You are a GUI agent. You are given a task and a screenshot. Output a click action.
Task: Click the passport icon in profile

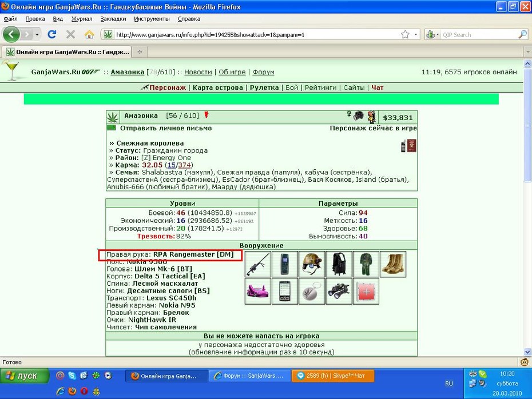coord(411,146)
